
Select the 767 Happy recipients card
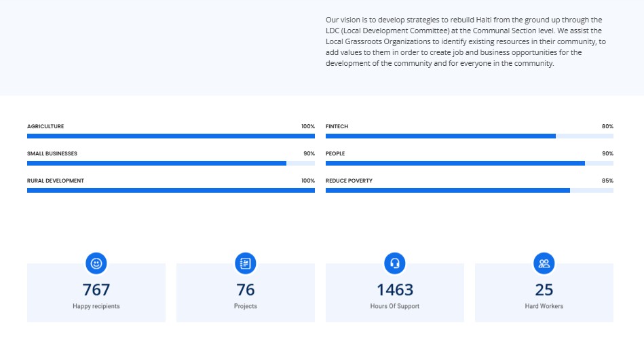tap(96, 292)
